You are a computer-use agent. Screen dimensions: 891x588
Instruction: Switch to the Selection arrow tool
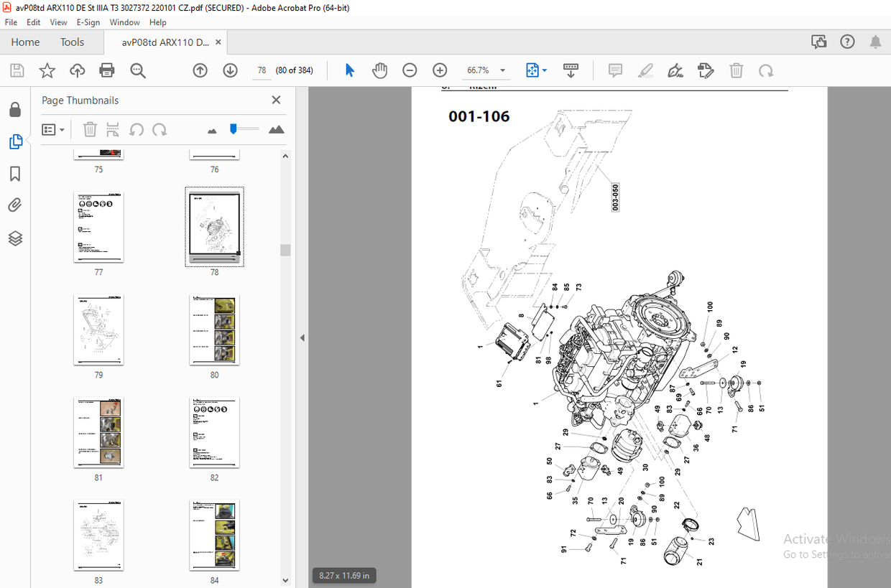[x=350, y=70]
